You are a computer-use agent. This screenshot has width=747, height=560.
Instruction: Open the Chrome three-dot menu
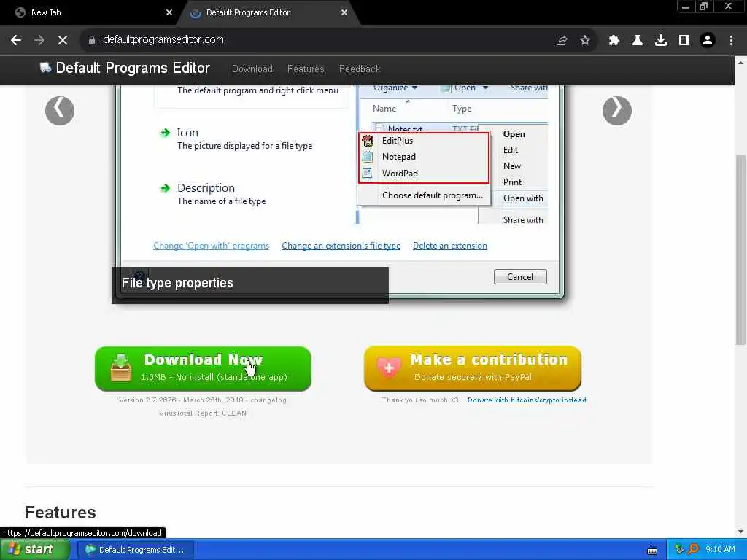731,41
